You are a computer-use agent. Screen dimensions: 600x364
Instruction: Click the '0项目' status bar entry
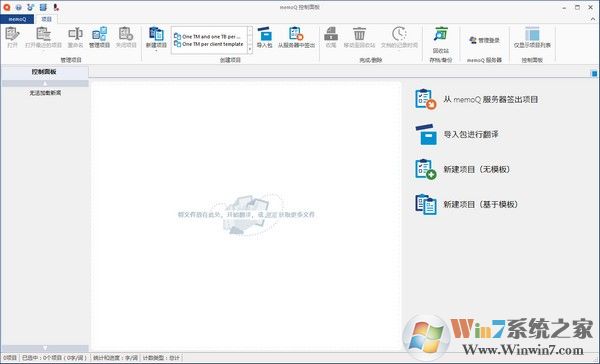10,358
